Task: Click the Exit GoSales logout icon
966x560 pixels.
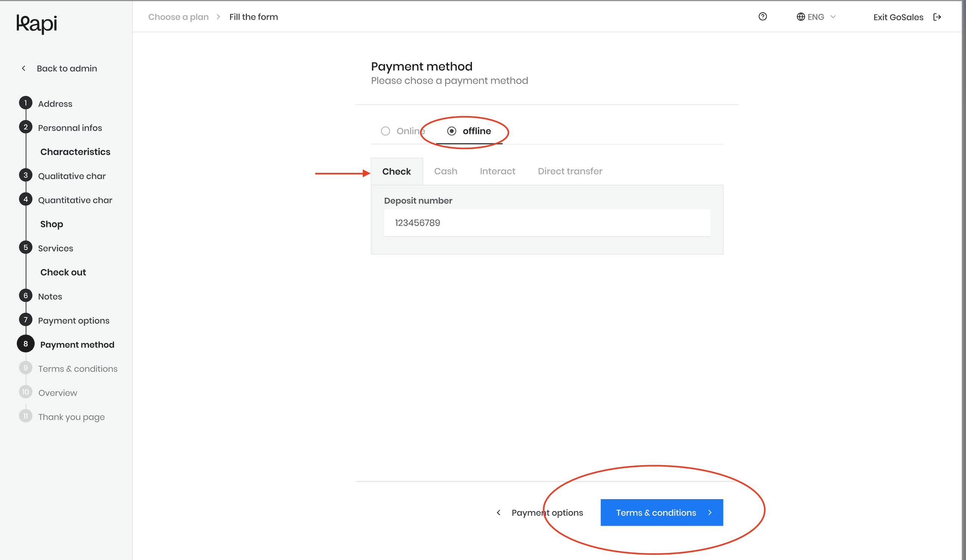Action: click(937, 17)
